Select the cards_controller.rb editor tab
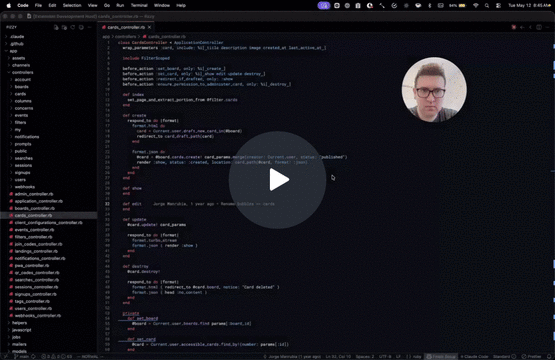The width and height of the screenshot is (555, 360). click(x=126, y=27)
